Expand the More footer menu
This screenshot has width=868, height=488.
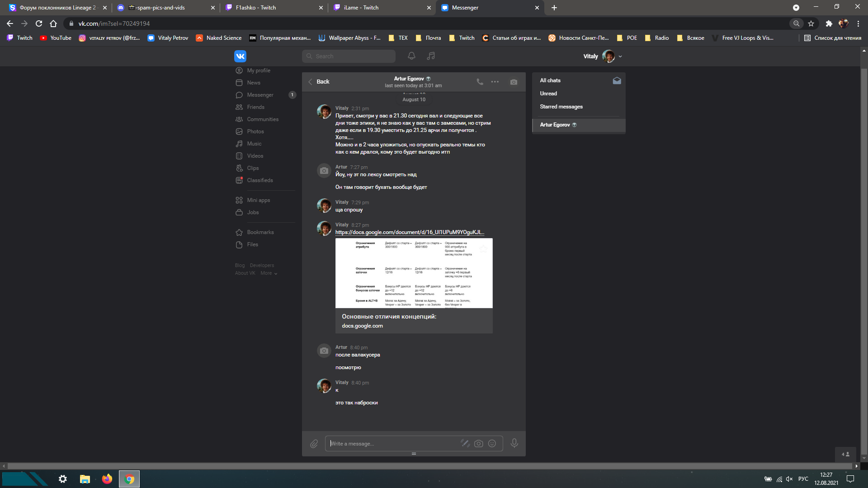[x=269, y=273]
